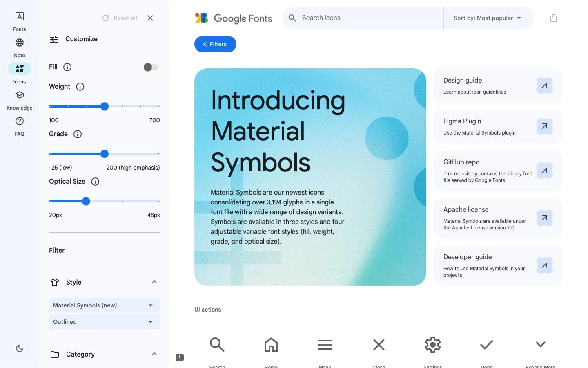Click the Reset all button
The width and height of the screenshot is (588, 368).
pos(120,18)
